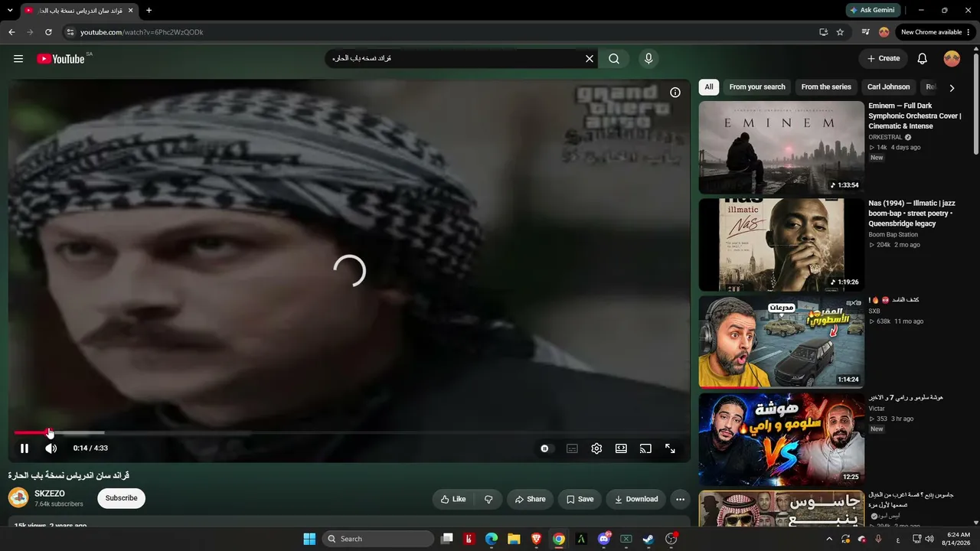This screenshot has height=551, width=980.
Task: Save the video to a playlist
Action: [580, 500]
